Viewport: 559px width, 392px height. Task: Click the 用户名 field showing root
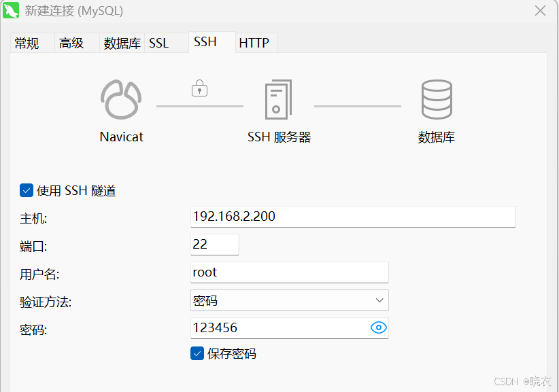click(x=290, y=272)
